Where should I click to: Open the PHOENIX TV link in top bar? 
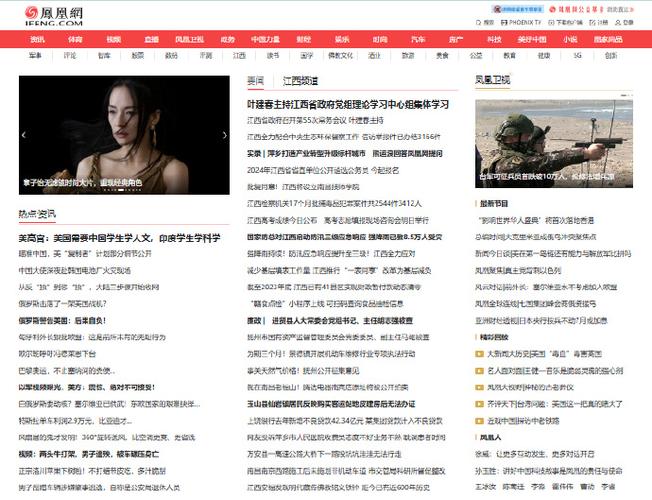click(521, 22)
